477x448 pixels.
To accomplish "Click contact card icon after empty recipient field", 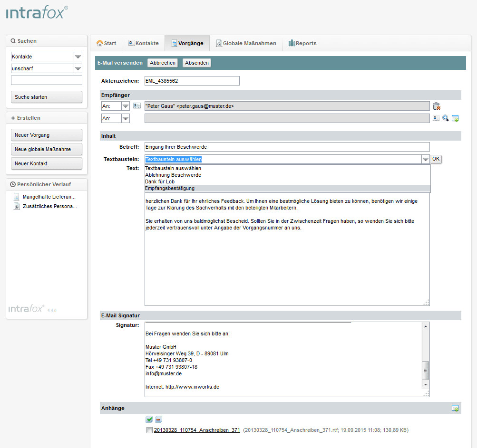I will pos(436,118).
